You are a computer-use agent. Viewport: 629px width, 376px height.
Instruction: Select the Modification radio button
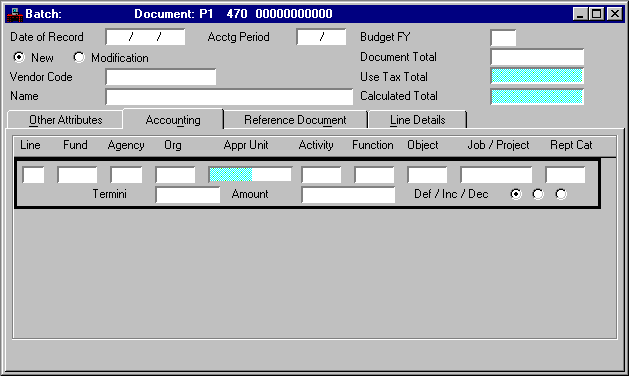click(x=79, y=57)
